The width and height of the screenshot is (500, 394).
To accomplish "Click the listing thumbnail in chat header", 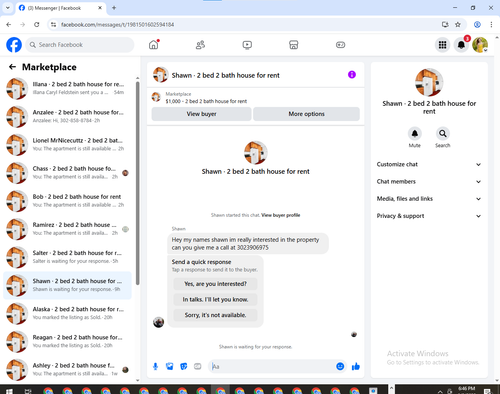I will [x=160, y=75].
